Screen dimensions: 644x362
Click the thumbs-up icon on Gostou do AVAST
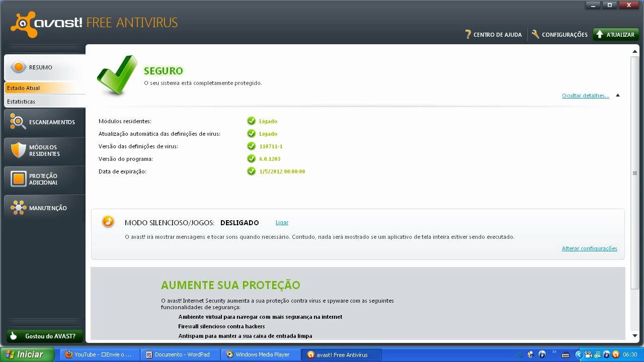click(x=14, y=336)
